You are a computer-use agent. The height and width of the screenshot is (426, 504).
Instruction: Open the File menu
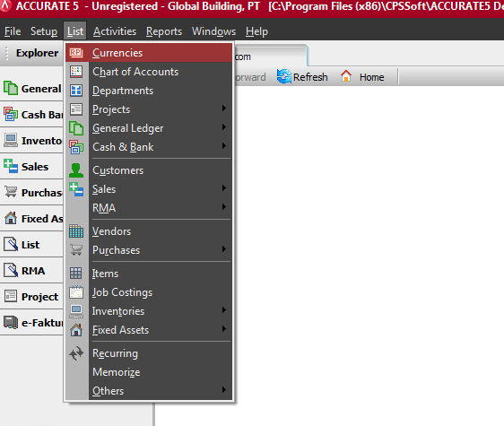pyautogui.click(x=13, y=31)
